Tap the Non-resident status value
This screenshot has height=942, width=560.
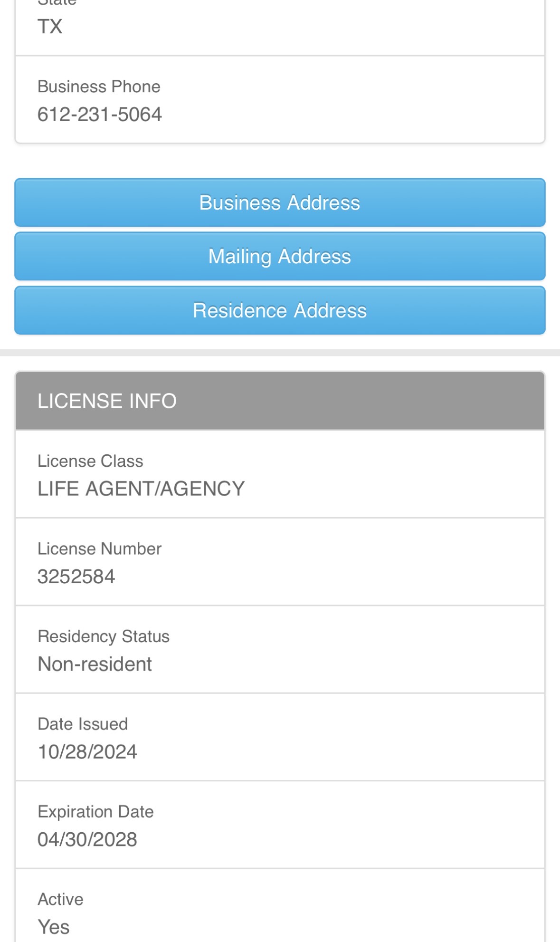click(95, 664)
